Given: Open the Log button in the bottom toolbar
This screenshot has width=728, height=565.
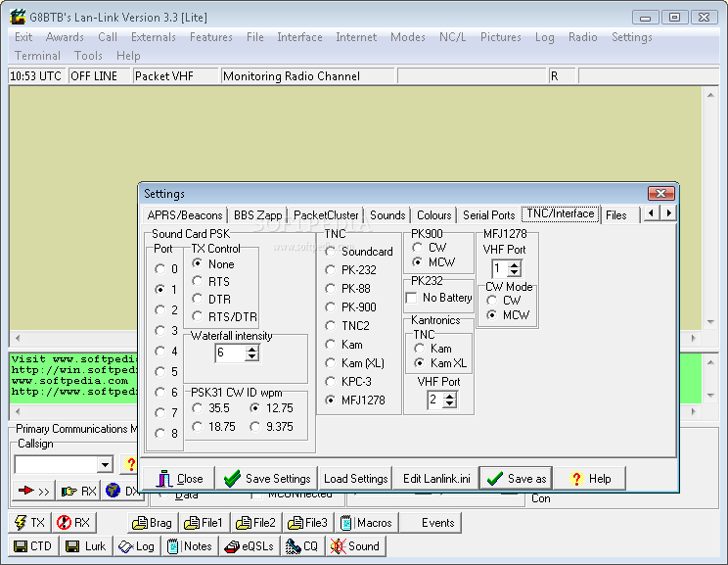Looking at the screenshot, I should (136, 546).
